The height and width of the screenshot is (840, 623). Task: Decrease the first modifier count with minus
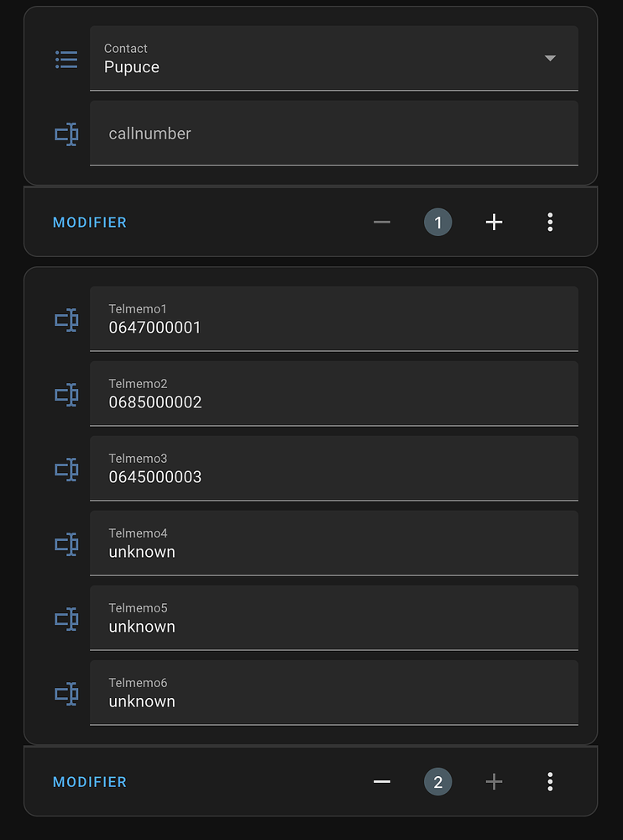[x=382, y=222]
